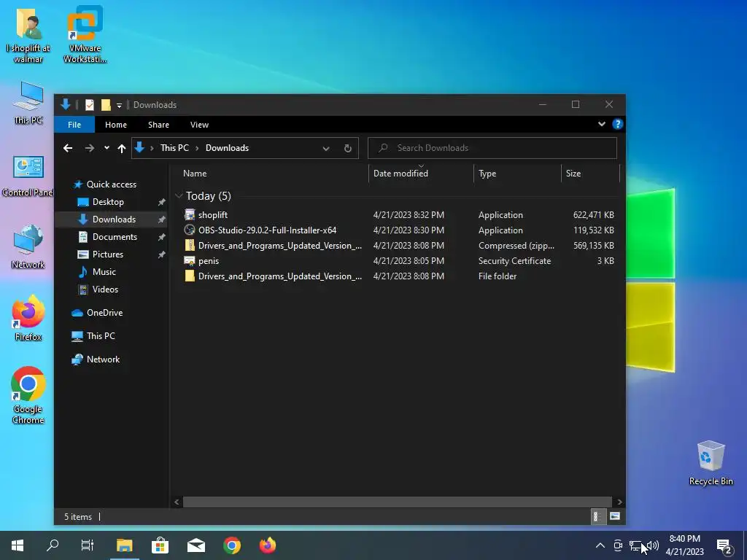Select the OBS-Studio-29.0.2-Full-Installer-x64 file
This screenshot has height=560, width=747.
pos(399,230)
